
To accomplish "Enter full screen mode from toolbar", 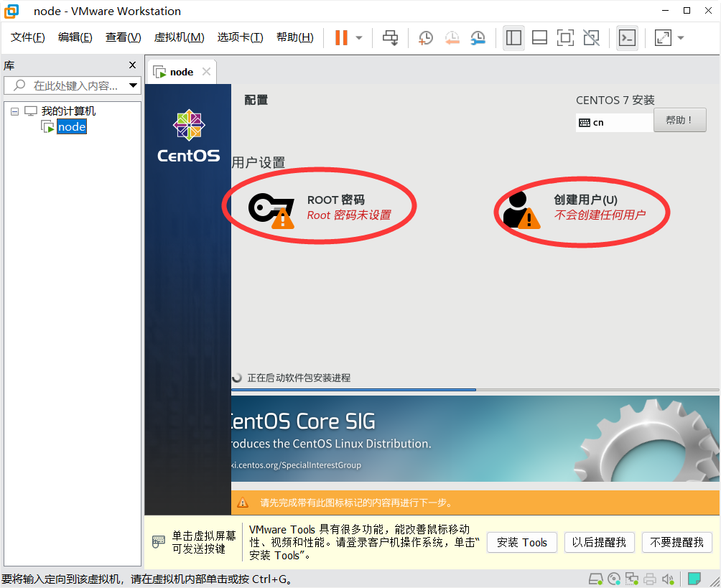I will (x=565, y=38).
